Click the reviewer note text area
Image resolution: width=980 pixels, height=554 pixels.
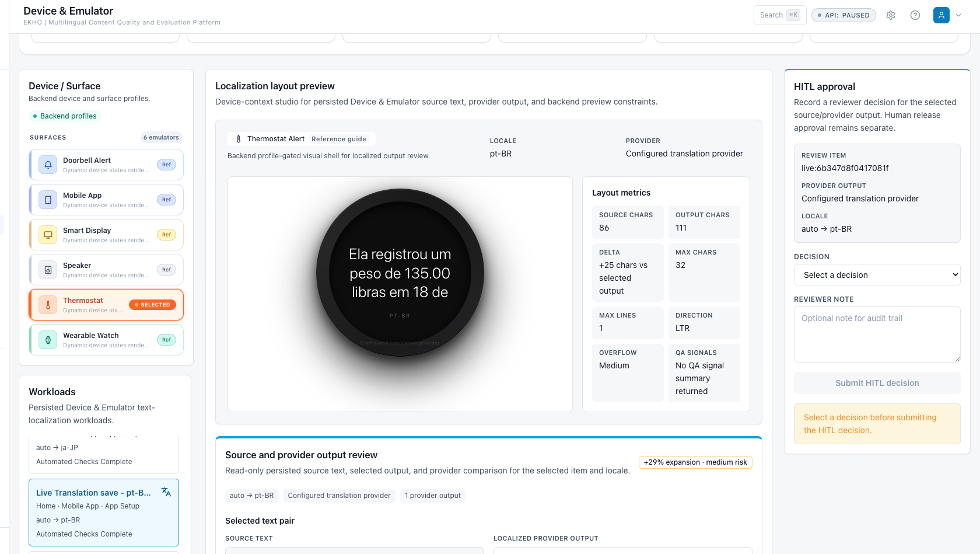(877, 335)
